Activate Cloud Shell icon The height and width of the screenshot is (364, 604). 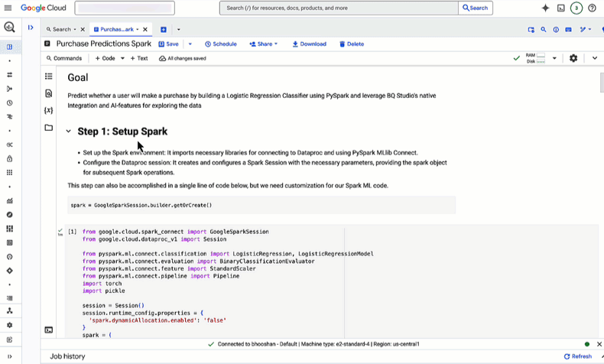point(561,8)
